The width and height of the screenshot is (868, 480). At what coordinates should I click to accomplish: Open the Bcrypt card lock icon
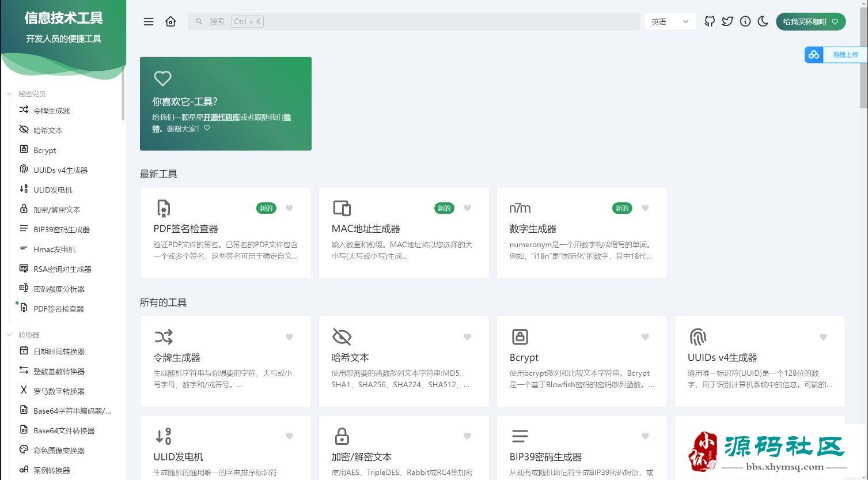520,337
